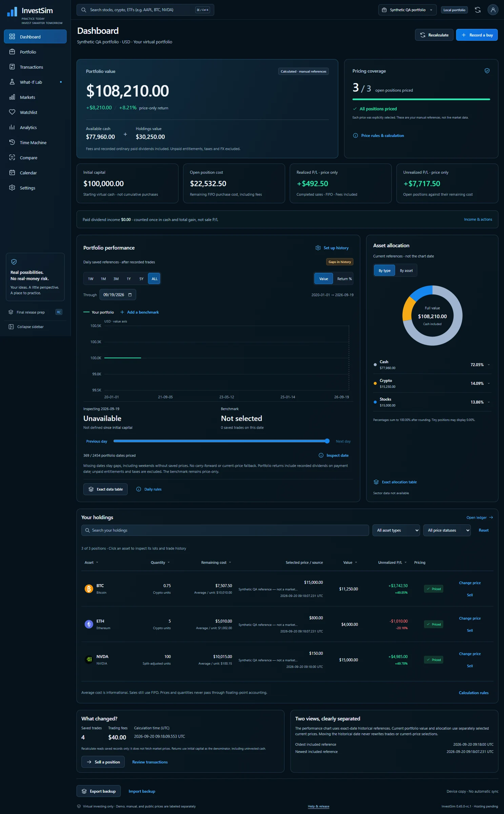Click the shield icon in the sidebar promo card
Image resolution: width=504 pixels, height=814 pixels.
tap(14, 262)
